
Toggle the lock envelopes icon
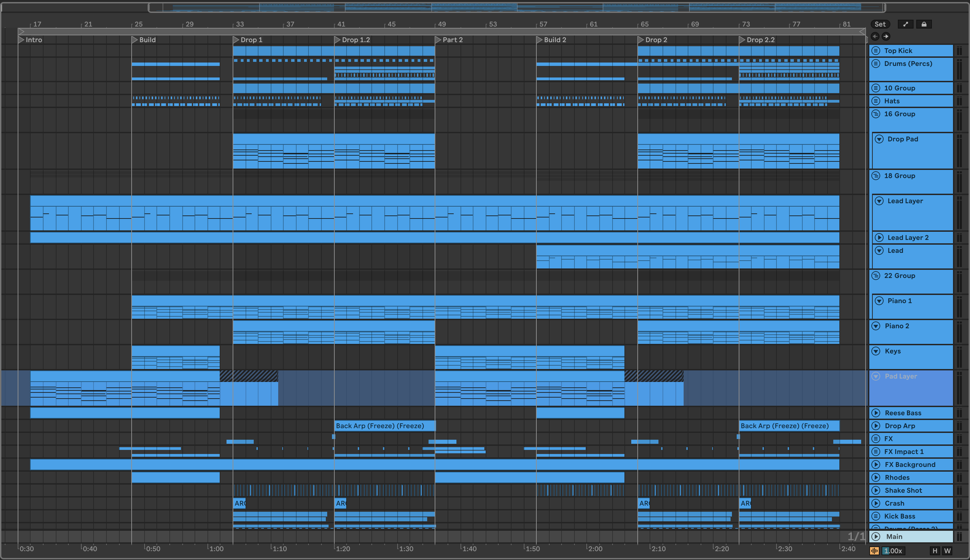[x=924, y=24]
